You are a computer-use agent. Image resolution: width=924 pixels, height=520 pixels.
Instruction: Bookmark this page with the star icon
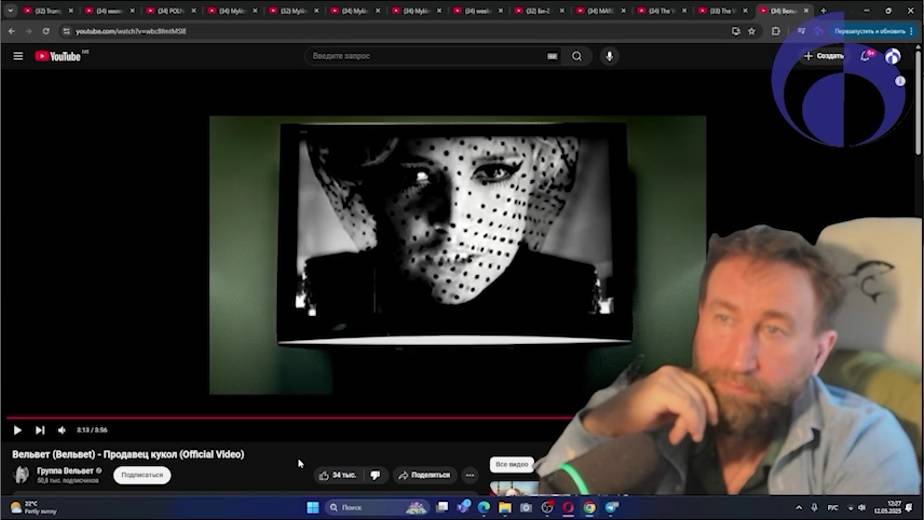[752, 31]
